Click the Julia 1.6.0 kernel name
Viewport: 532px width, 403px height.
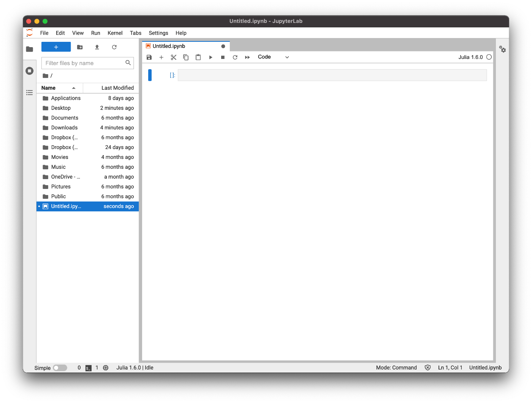470,57
